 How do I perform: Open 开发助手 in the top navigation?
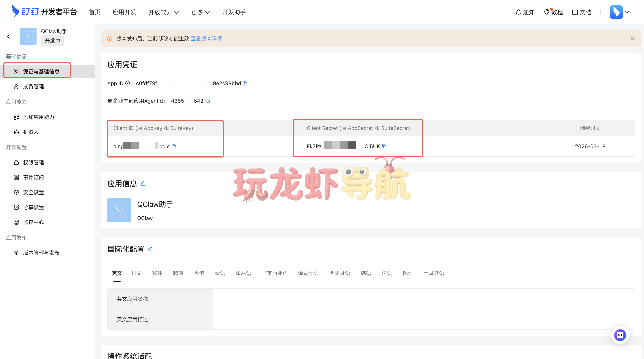pyautogui.click(x=234, y=12)
